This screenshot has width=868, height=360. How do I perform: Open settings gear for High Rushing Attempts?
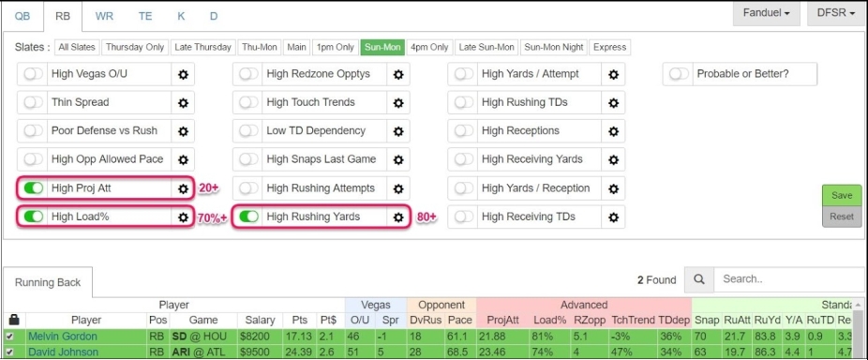coord(398,188)
